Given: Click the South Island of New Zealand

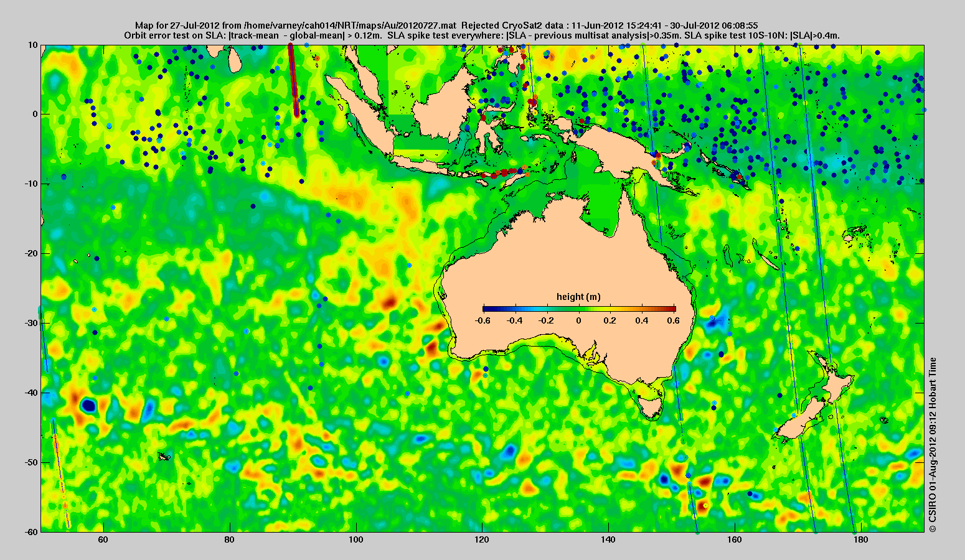Looking at the screenshot, I should point(801,419).
